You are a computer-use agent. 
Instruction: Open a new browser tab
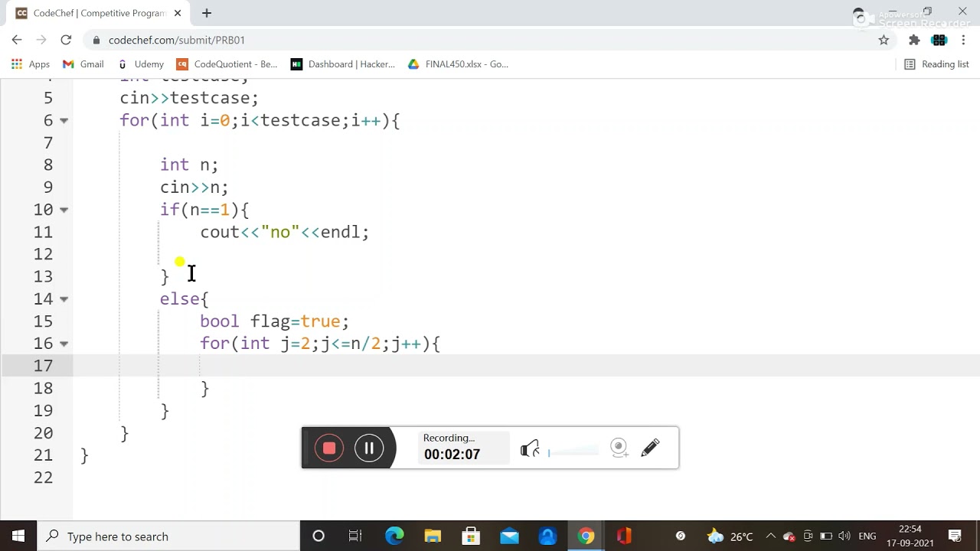[207, 13]
